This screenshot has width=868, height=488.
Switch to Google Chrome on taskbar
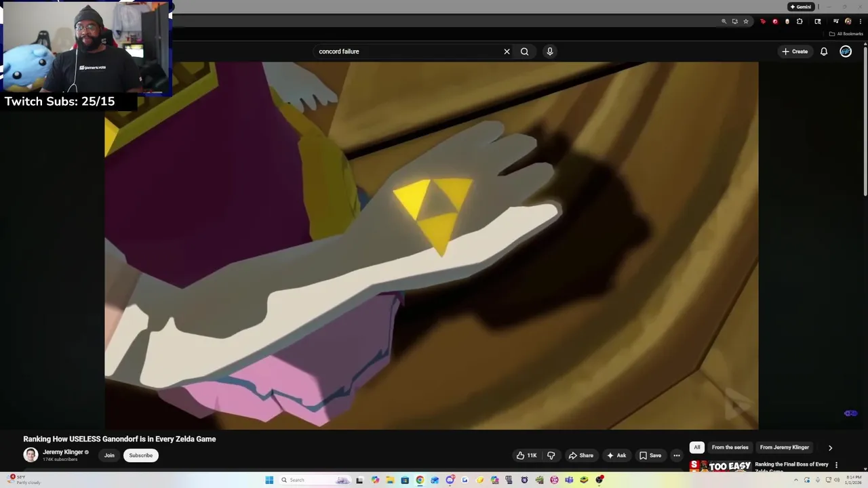coord(420,480)
